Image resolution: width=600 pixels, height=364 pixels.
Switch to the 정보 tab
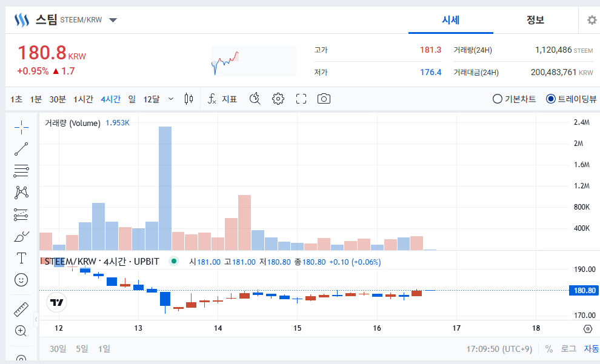pyautogui.click(x=535, y=20)
